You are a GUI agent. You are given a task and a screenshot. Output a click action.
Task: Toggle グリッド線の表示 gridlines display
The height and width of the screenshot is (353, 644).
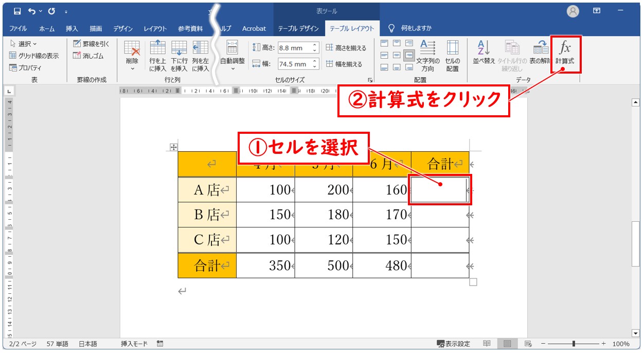coord(34,56)
